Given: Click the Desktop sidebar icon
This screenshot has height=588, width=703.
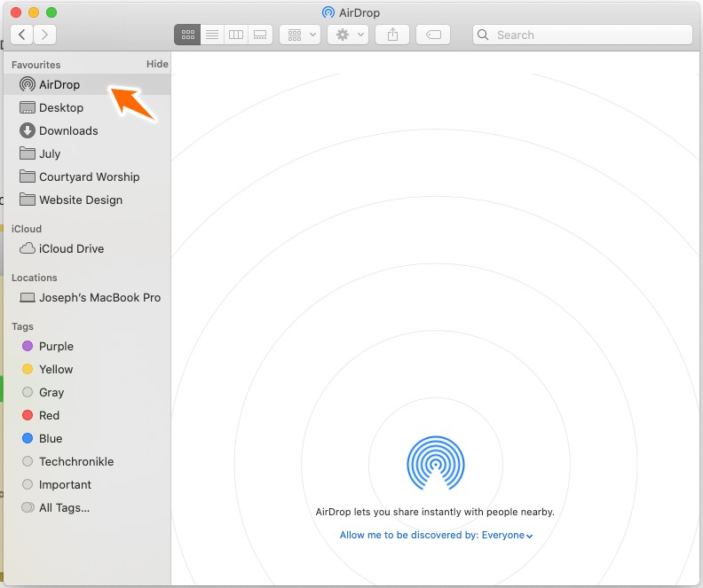Looking at the screenshot, I should 28,107.
